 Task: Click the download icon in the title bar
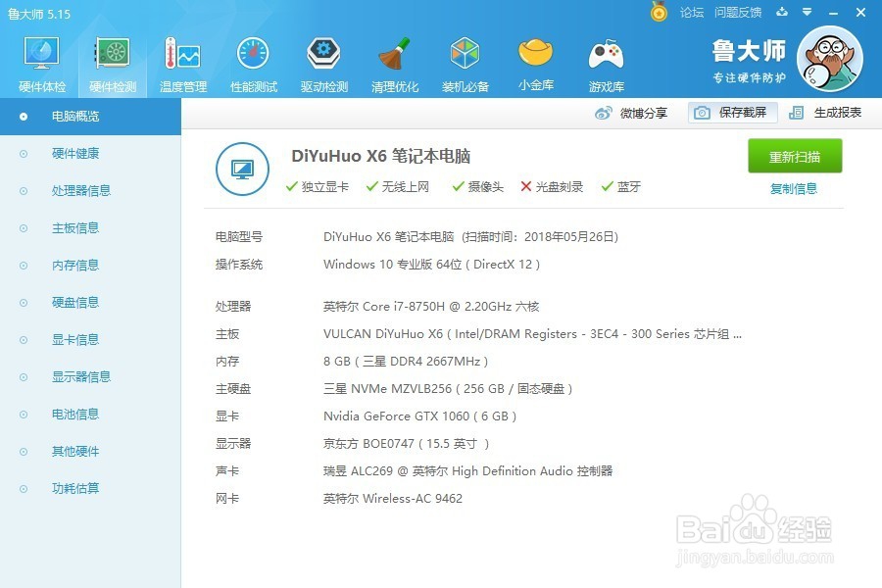[x=781, y=13]
